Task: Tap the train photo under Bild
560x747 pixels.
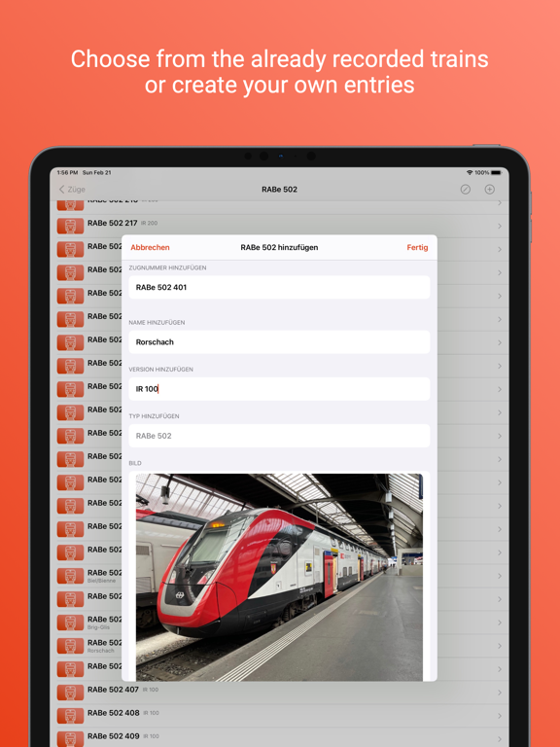Action: [279, 577]
